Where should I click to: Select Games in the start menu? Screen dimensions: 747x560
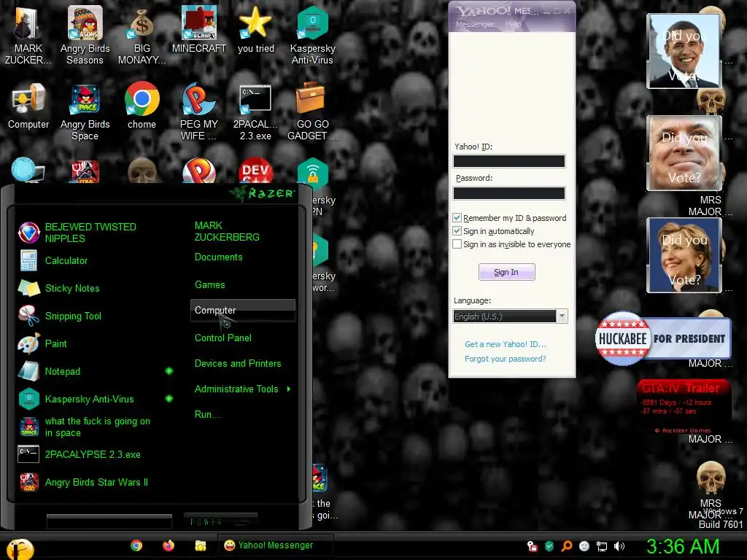coord(209,285)
